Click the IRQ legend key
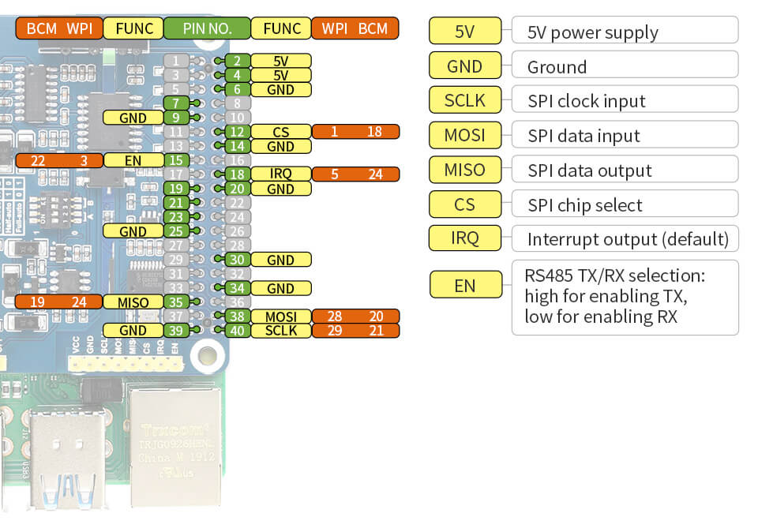Screen dimensions: 758x532 (465, 238)
